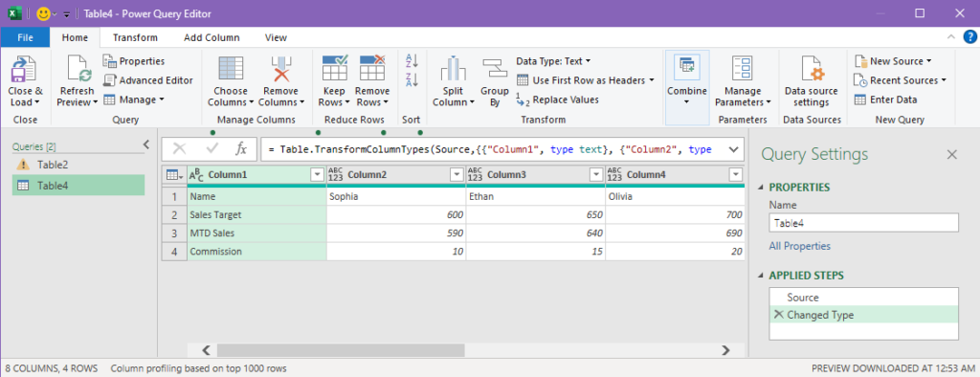Click the smiley feedback icon in title bar
Viewport: 980px width, 377px height.
point(43,13)
